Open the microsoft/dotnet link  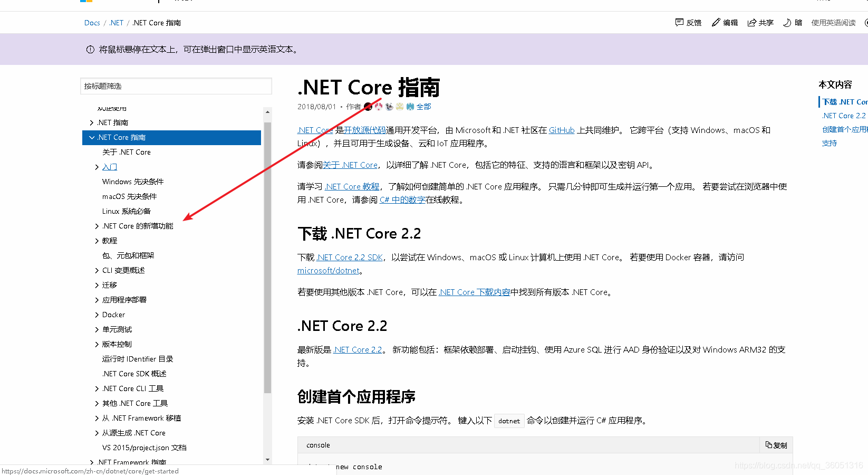tap(329, 270)
